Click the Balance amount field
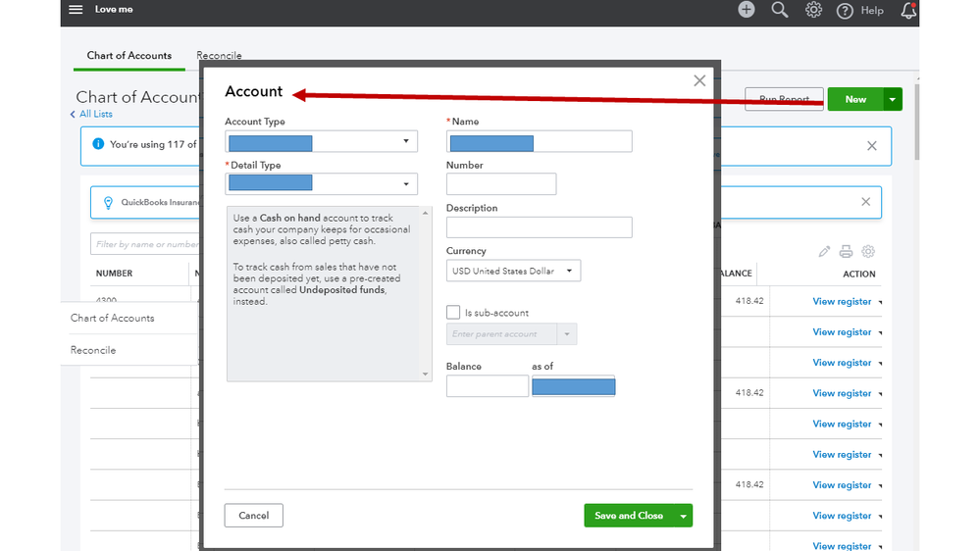Screen dimensions: 980x551 point(487,386)
